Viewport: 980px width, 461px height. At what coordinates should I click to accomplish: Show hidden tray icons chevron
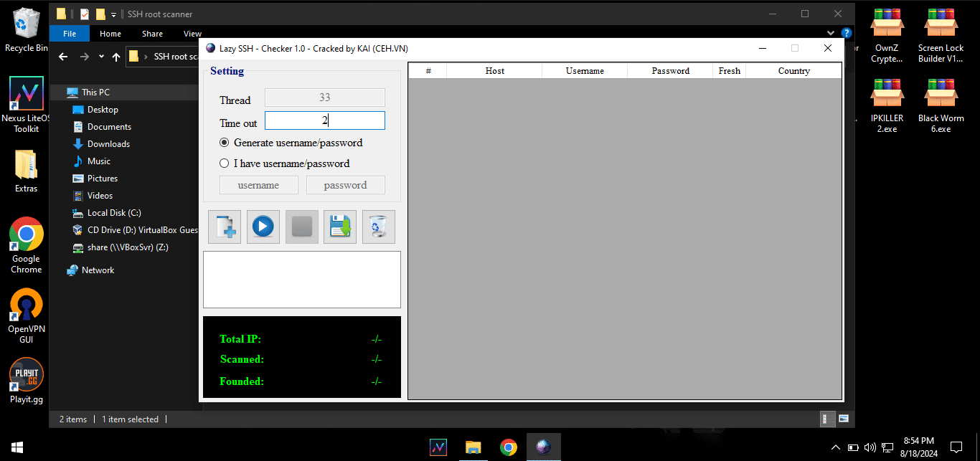click(x=835, y=447)
